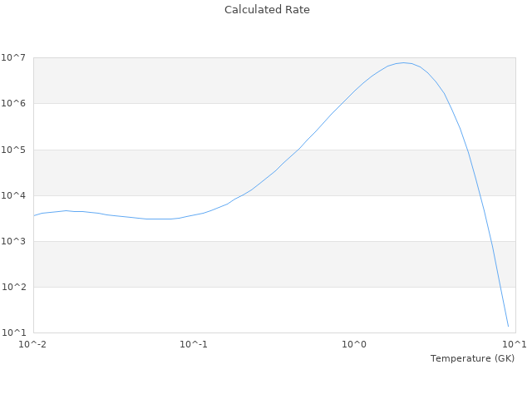Click the curve above the 10^-1 tick

point(194,215)
